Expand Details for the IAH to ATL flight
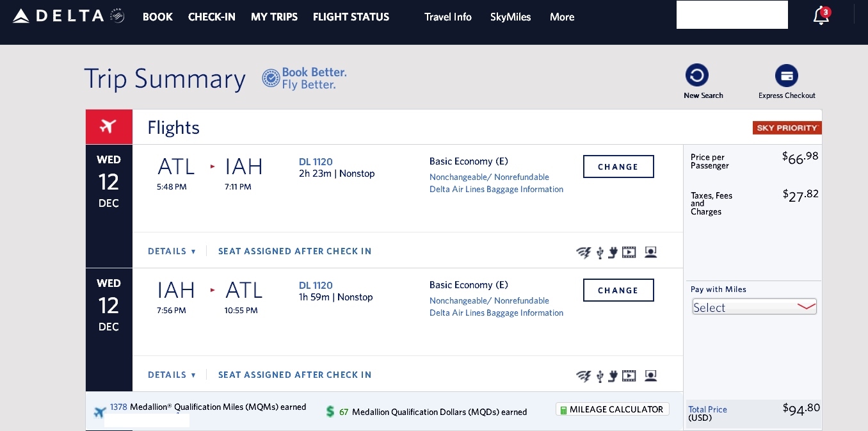868x431 pixels. (x=172, y=375)
